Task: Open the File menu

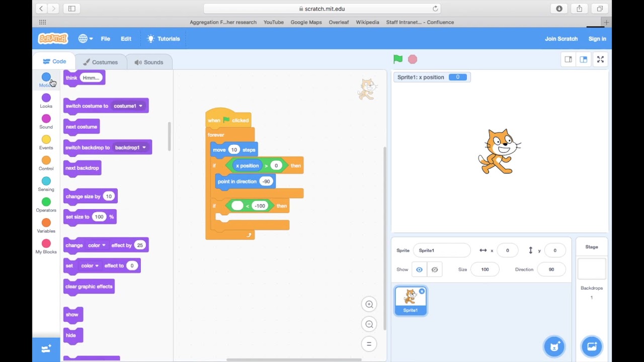Action: 105,39
